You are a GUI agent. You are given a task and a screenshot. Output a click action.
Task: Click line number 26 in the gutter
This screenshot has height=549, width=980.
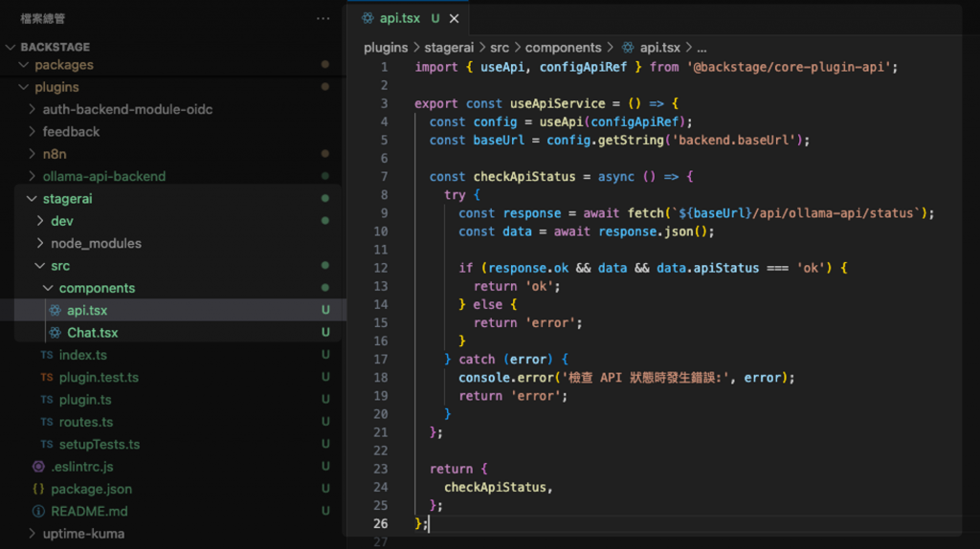tap(381, 523)
